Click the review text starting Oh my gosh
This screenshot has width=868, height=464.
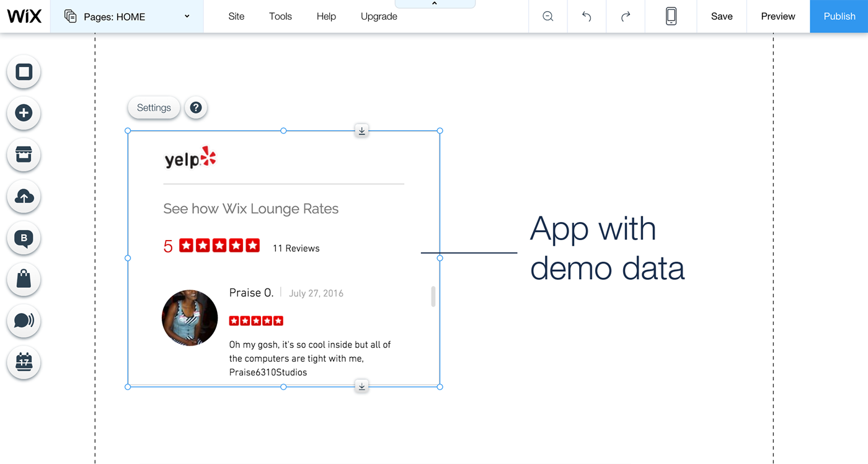[310, 359]
